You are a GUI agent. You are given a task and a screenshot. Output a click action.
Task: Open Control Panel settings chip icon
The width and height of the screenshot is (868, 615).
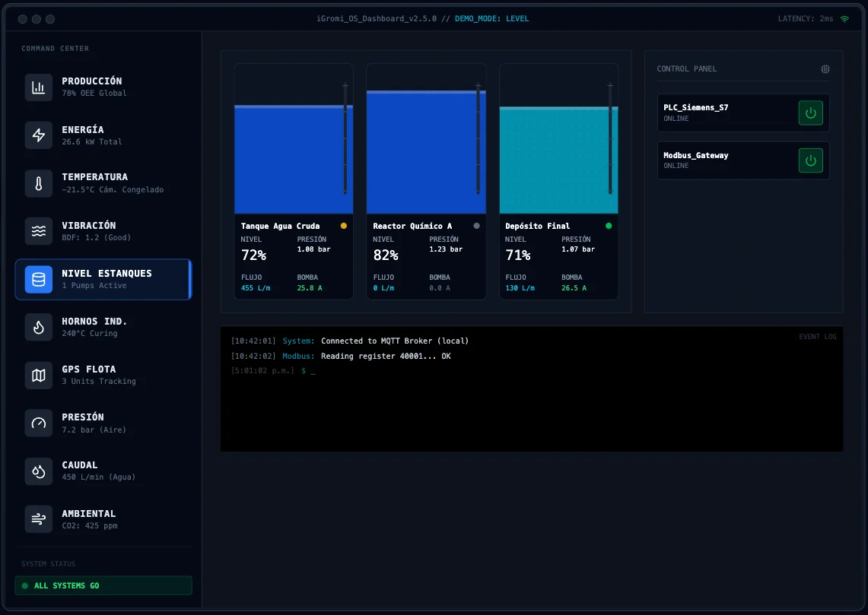click(825, 69)
